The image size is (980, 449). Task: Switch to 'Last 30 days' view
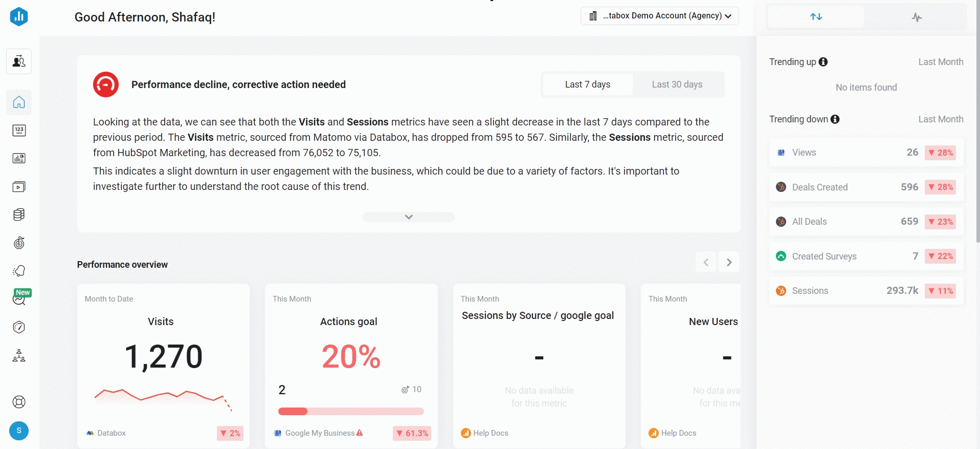point(677,84)
